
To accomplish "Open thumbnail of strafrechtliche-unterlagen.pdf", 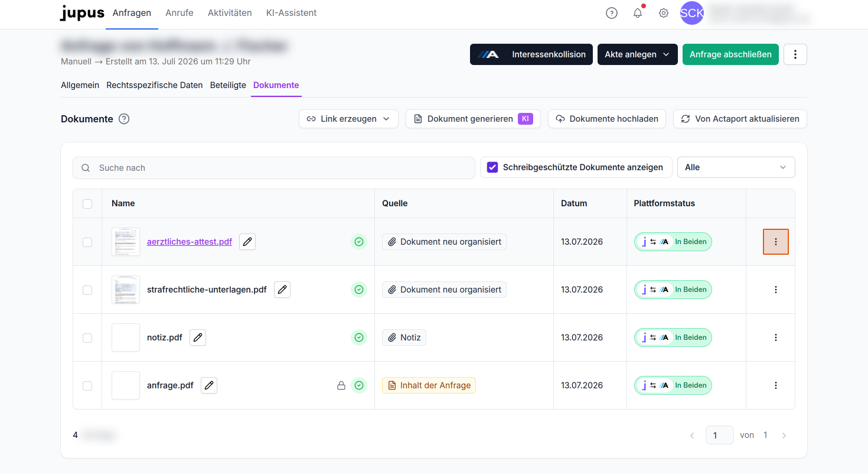I will tap(126, 290).
